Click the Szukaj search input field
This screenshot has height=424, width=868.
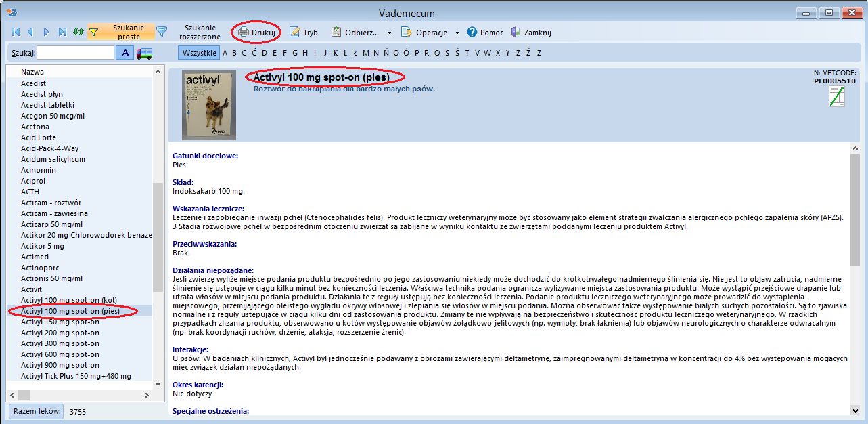click(75, 52)
